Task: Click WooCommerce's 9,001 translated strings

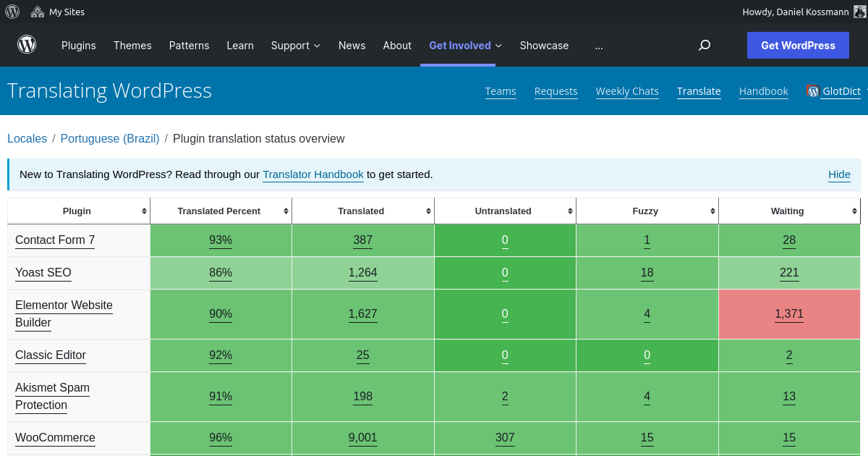Action: (363, 438)
